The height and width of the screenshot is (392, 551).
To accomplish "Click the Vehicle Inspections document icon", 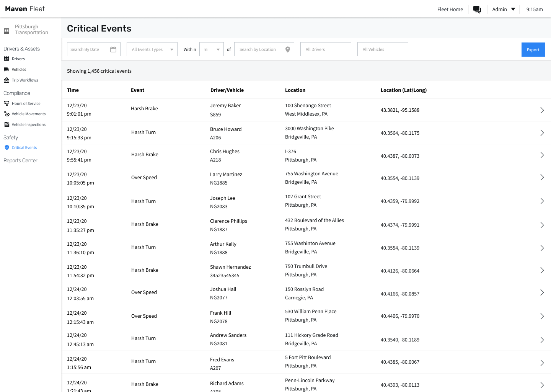I will click(x=7, y=124).
